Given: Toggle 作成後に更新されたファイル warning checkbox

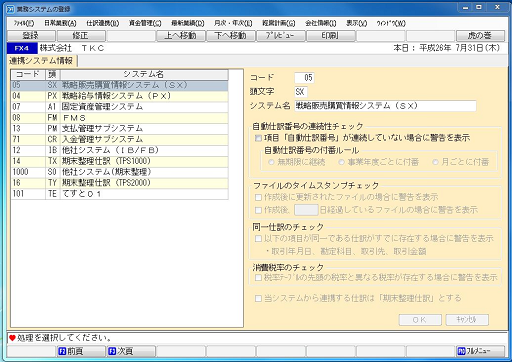Looking at the screenshot, I should click(x=258, y=197).
